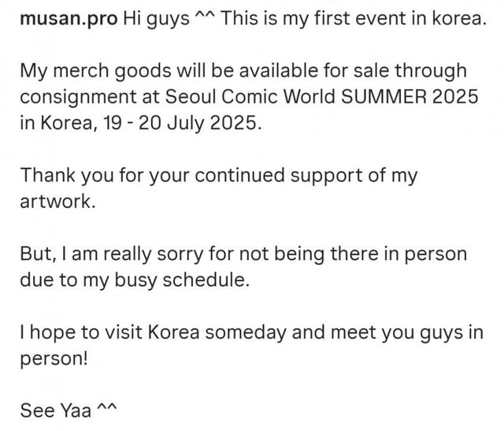Click the word "artwork." in the caption
504x431 pixels.
pos(60,202)
